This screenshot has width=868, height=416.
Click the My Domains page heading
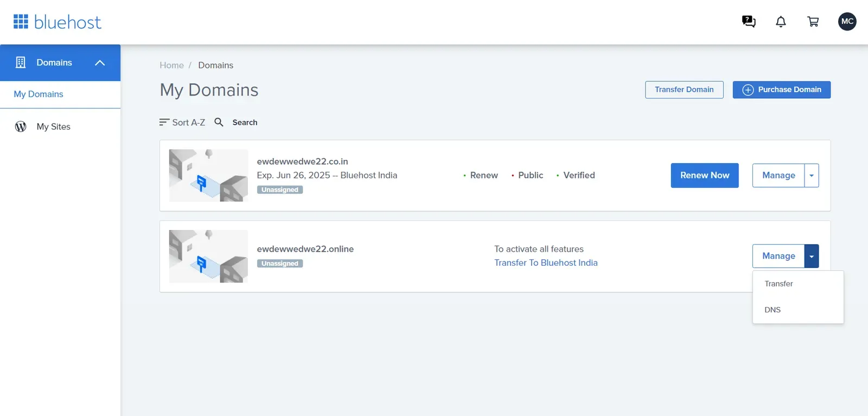pyautogui.click(x=209, y=90)
